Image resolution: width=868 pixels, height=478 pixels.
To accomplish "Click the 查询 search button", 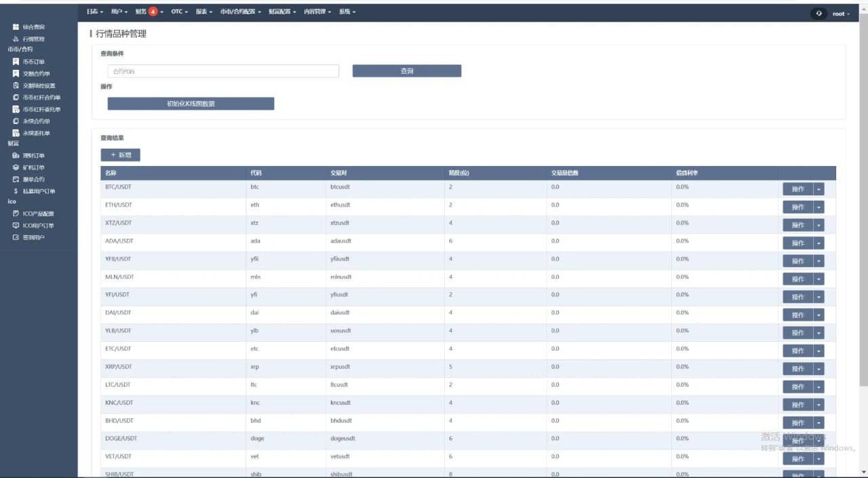I will point(407,71).
